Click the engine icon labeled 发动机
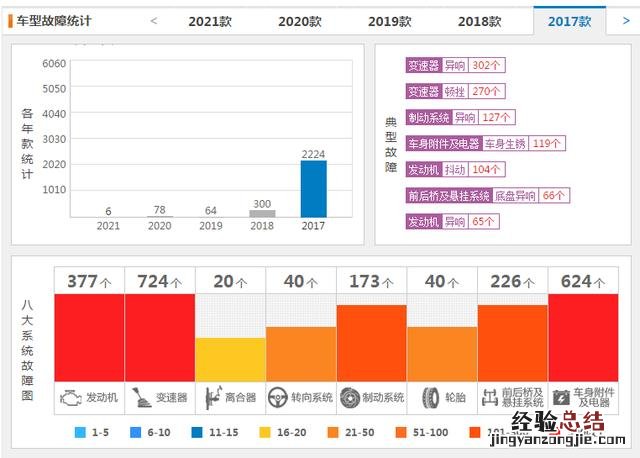640x458 pixels. pos(71,398)
